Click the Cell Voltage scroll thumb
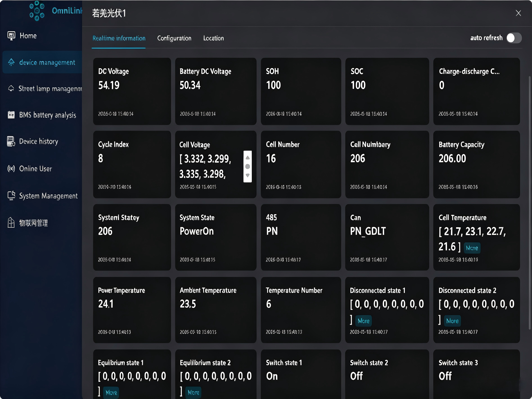 point(248,167)
